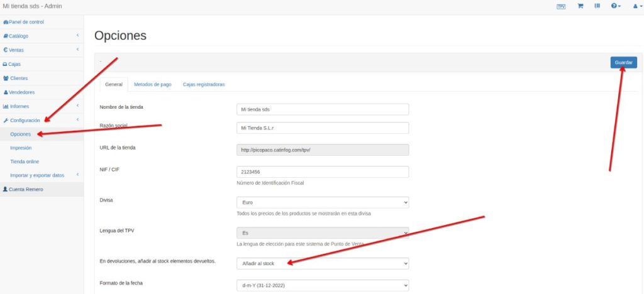The width and height of the screenshot is (644, 294).
Task: Switch to the Metodos de pago tab
Action: coord(153,84)
